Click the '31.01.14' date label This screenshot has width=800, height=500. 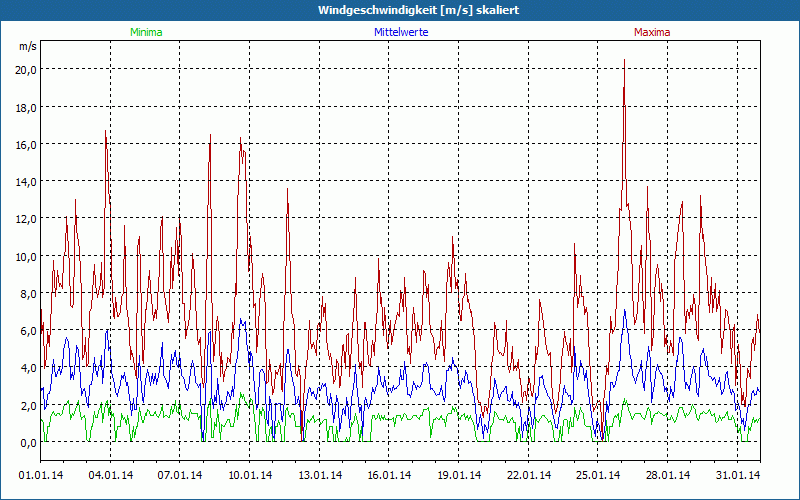coord(738,475)
